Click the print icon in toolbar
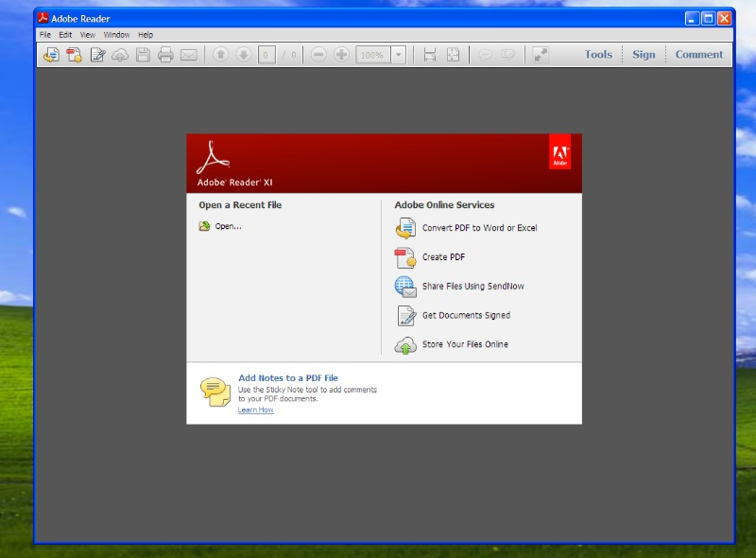This screenshot has width=756, height=558. [165, 55]
